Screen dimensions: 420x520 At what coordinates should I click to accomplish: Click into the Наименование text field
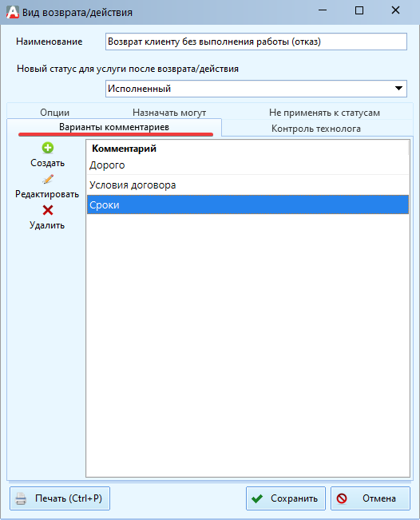click(256, 42)
